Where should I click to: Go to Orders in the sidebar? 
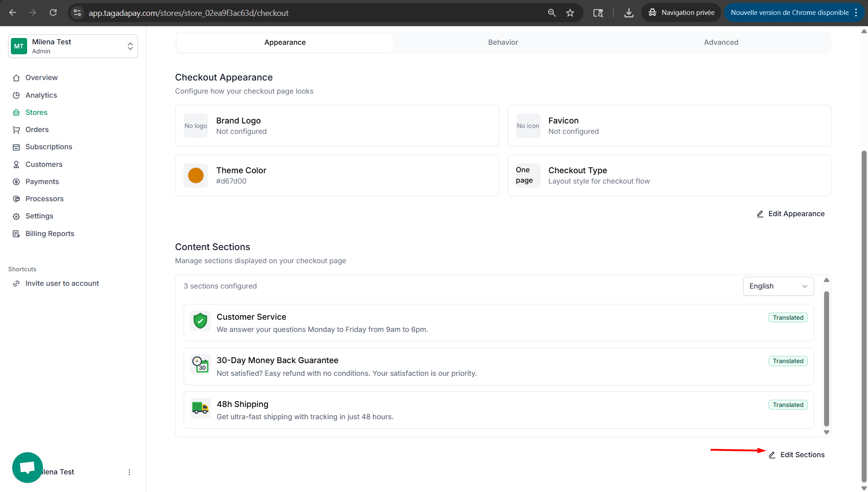click(x=37, y=130)
